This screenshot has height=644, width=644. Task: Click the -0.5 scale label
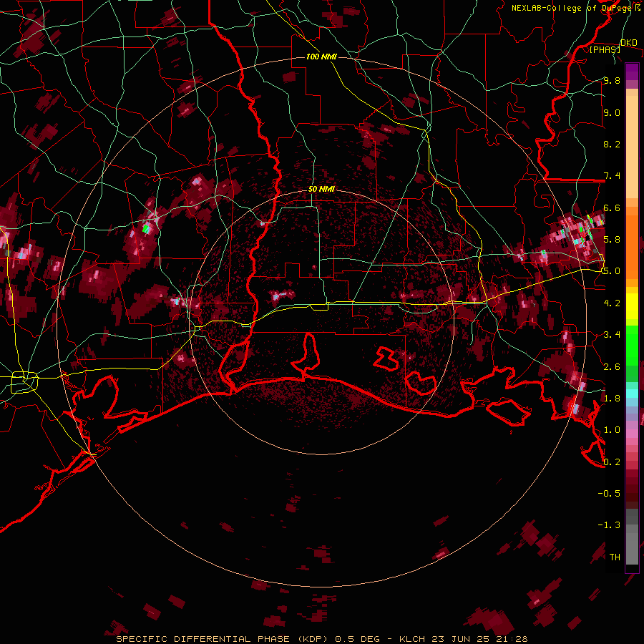[x=609, y=494]
